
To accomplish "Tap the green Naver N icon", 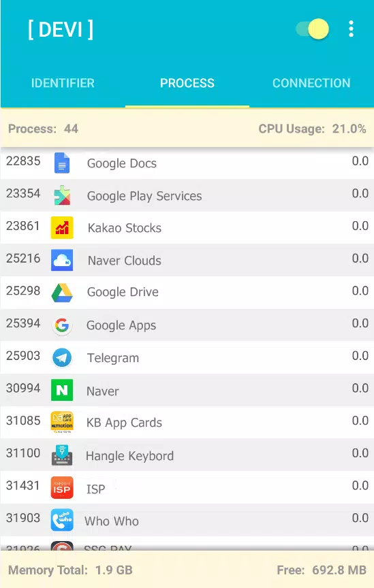I will [62, 390].
